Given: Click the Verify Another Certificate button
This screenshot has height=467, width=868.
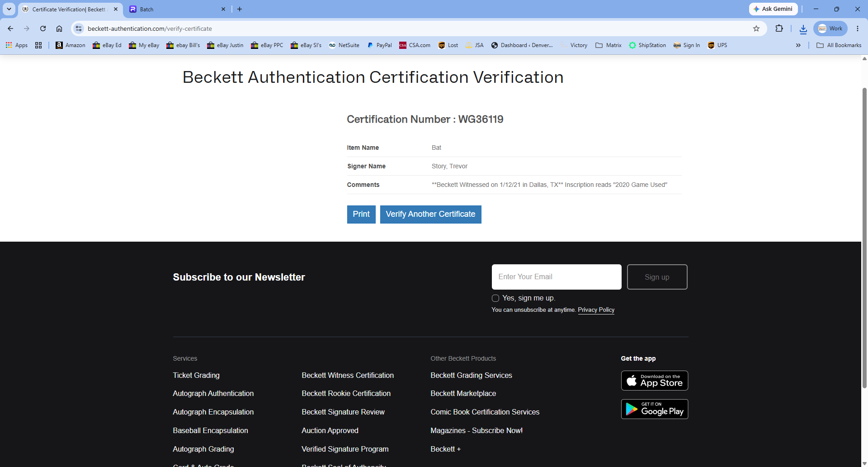Looking at the screenshot, I should [x=430, y=214].
